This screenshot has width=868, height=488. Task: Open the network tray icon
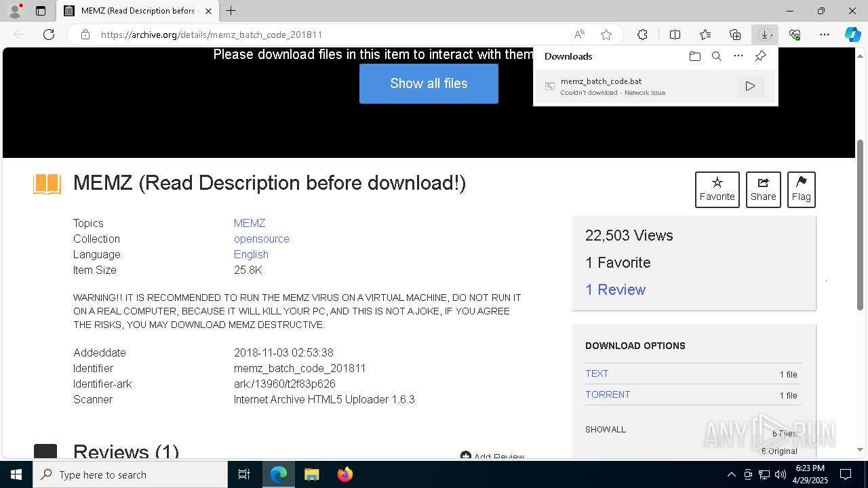click(x=764, y=474)
